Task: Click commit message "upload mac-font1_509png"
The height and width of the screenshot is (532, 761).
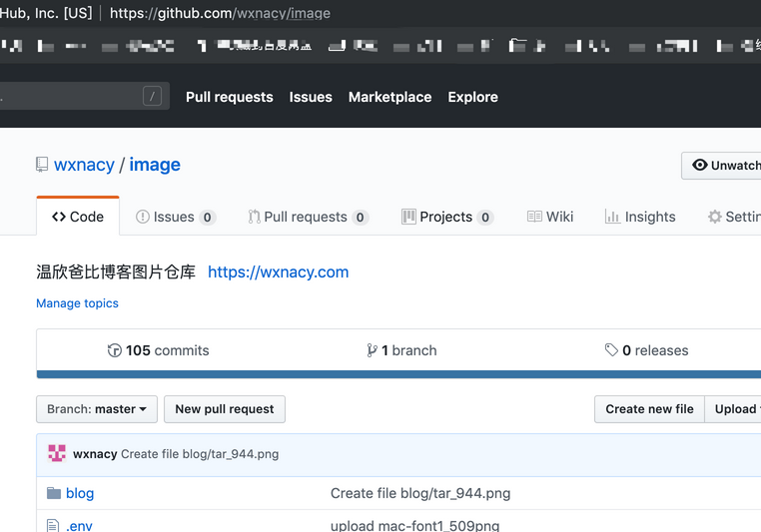Action: [x=415, y=526]
